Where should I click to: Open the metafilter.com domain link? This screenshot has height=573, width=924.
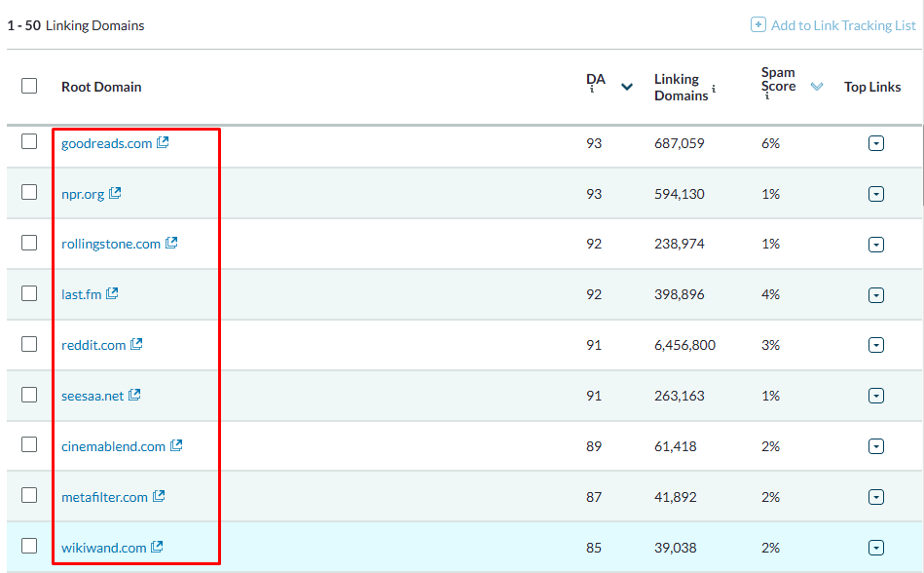click(x=104, y=497)
